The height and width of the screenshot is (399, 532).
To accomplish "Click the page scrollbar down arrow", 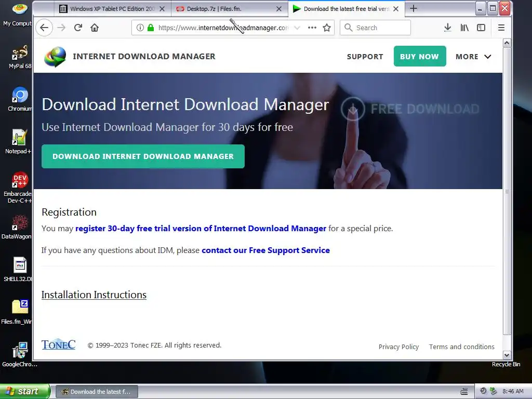I will click(507, 355).
